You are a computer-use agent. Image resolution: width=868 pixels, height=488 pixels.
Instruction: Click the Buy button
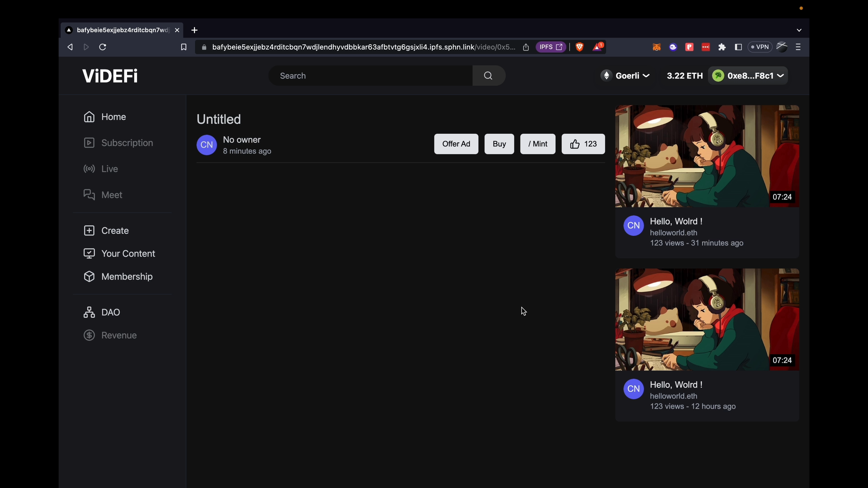coord(499,144)
